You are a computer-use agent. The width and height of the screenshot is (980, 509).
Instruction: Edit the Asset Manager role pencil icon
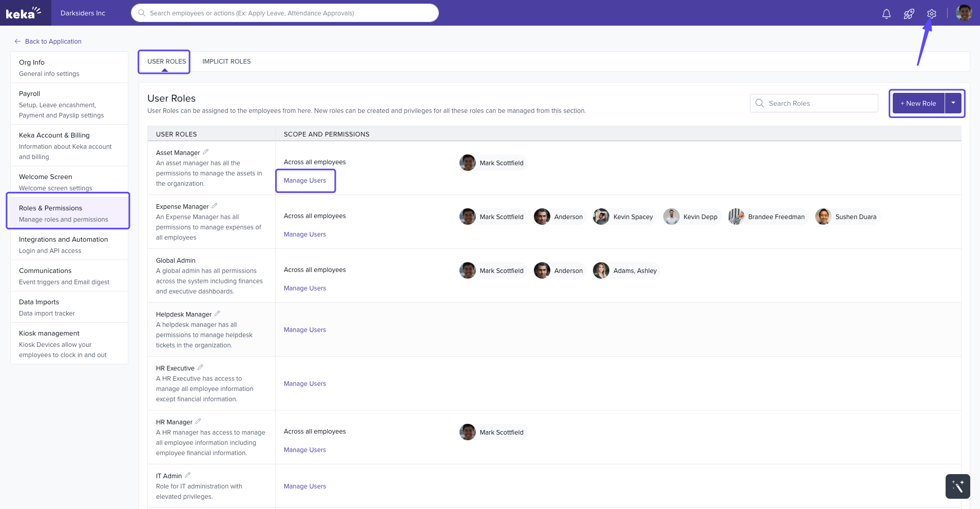coord(205,152)
